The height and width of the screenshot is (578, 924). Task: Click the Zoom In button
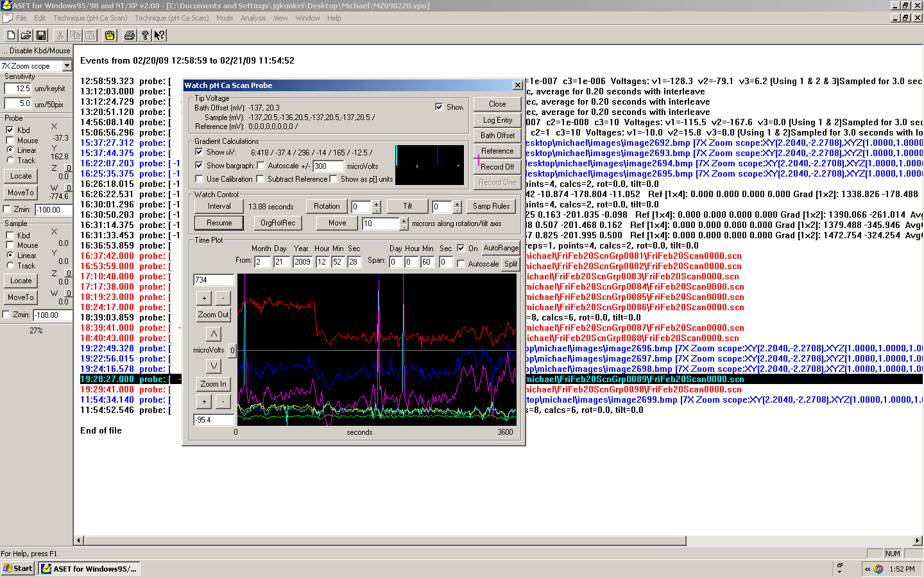(x=214, y=384)
